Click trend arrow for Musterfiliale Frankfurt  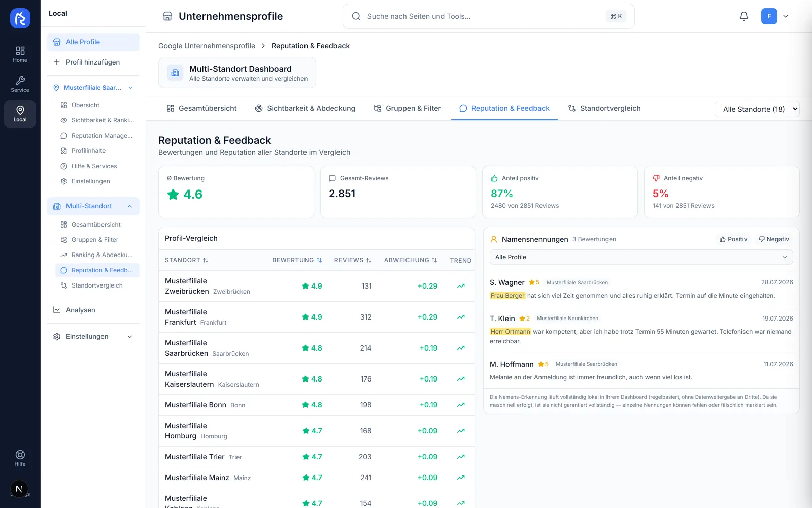[x=461, y=317]
